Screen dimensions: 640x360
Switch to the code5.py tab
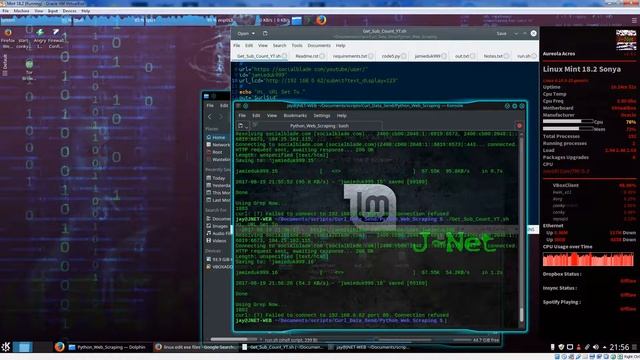coord(391,56)
